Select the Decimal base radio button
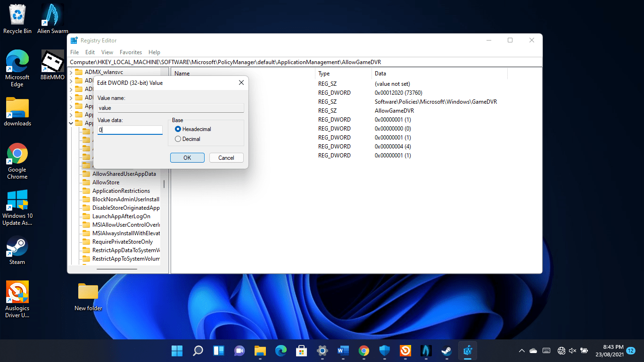 point(178,139)
